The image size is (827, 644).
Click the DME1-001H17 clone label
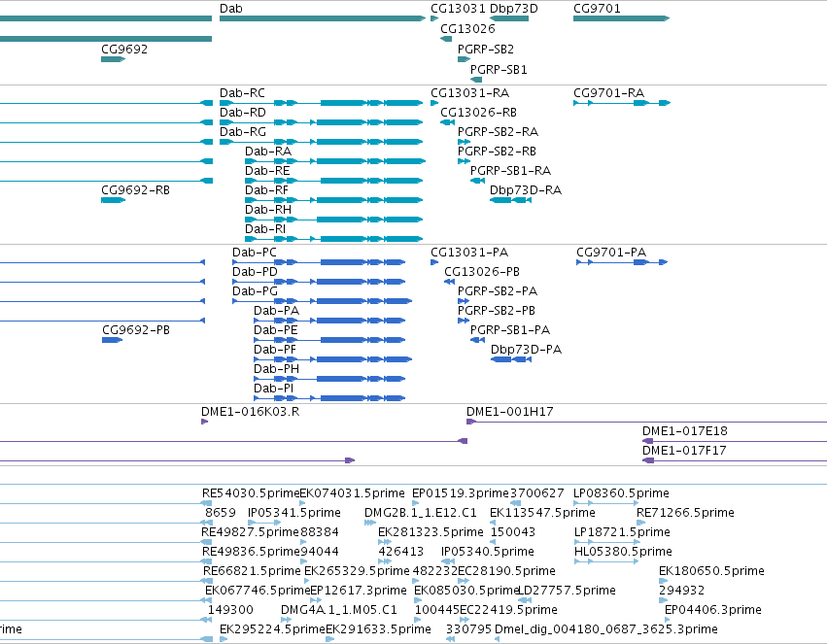(x=510, y=412)
